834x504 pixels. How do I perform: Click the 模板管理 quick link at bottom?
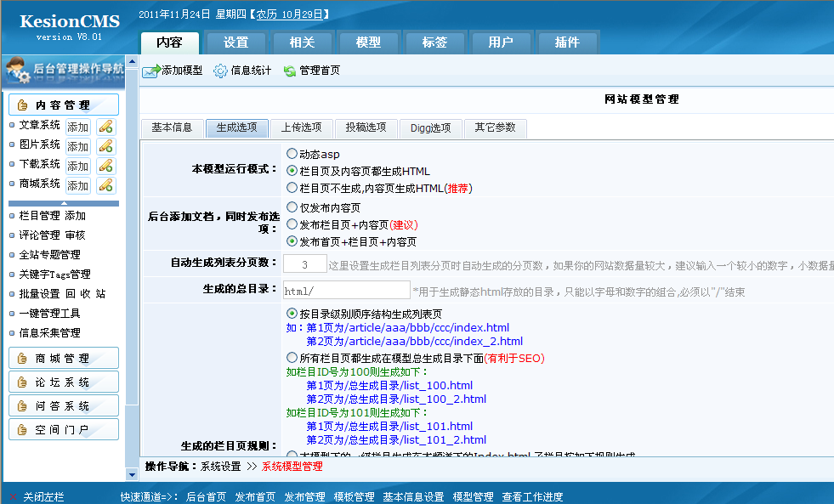pyautogui.click(x=355, y=496)
